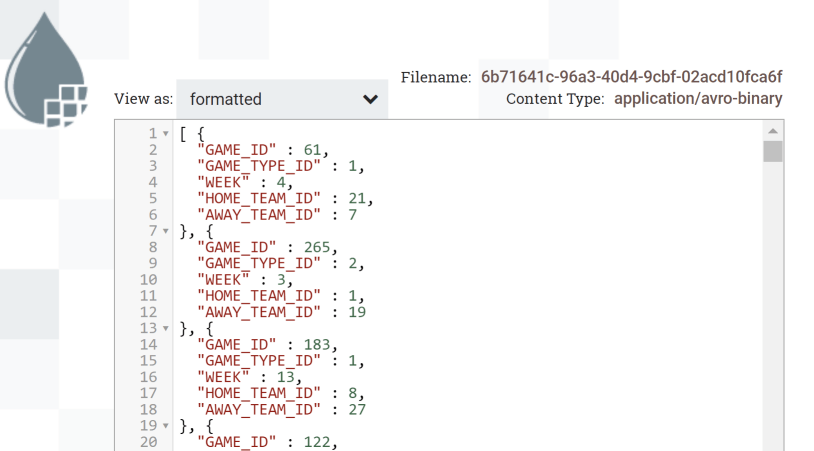Viewport: 814px width, 451px height.
Task: Click the vertical scrollbar track below thumb
Action: [773, 306]
